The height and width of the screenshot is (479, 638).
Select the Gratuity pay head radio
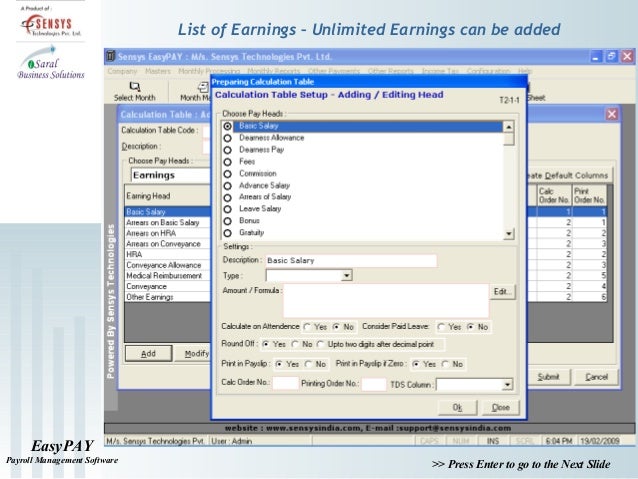pyautogui.click(x=227, y=233)
